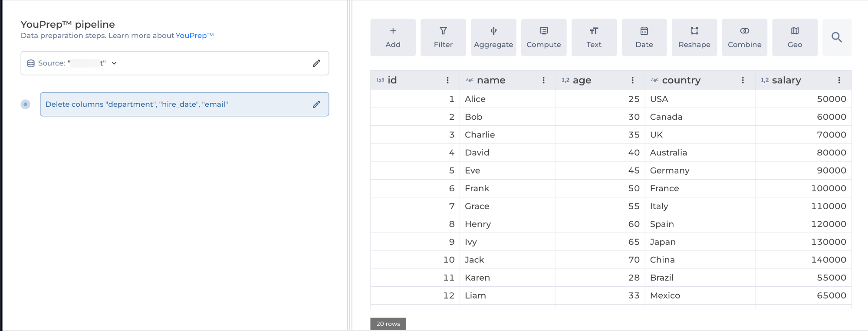Viewport: 868px width, 331px height.
Task: Edit the Delete columns step
Action: pos(316,105)
